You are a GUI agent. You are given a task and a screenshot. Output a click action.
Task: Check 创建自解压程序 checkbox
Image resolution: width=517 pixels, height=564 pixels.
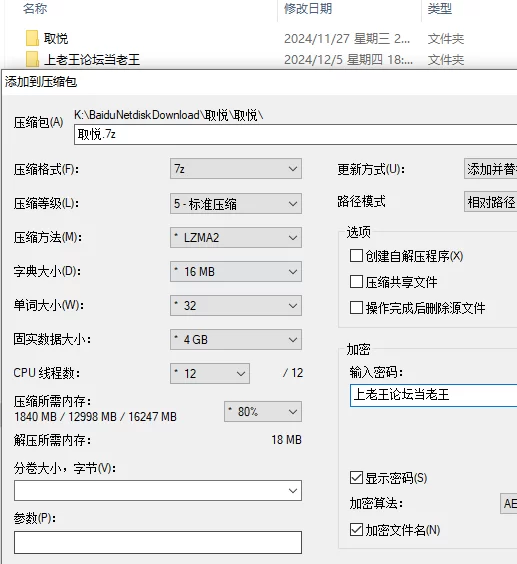[356, 256]
